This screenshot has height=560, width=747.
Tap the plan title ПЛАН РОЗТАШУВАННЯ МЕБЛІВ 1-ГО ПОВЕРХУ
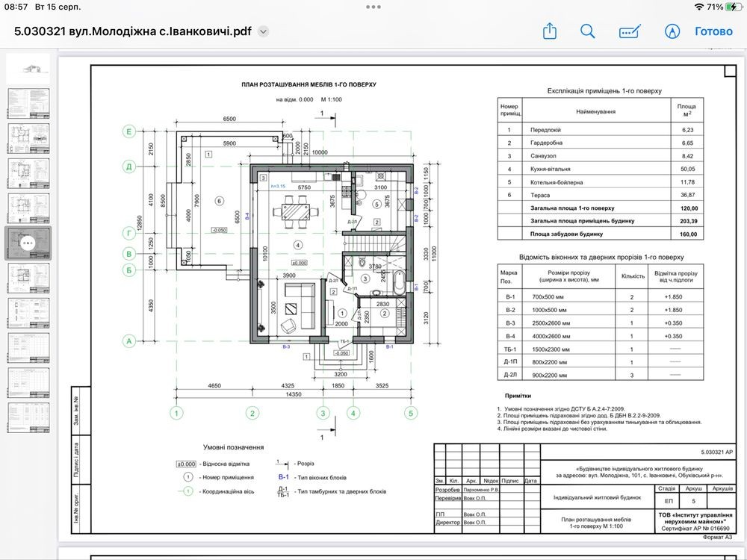click(309, 85)
